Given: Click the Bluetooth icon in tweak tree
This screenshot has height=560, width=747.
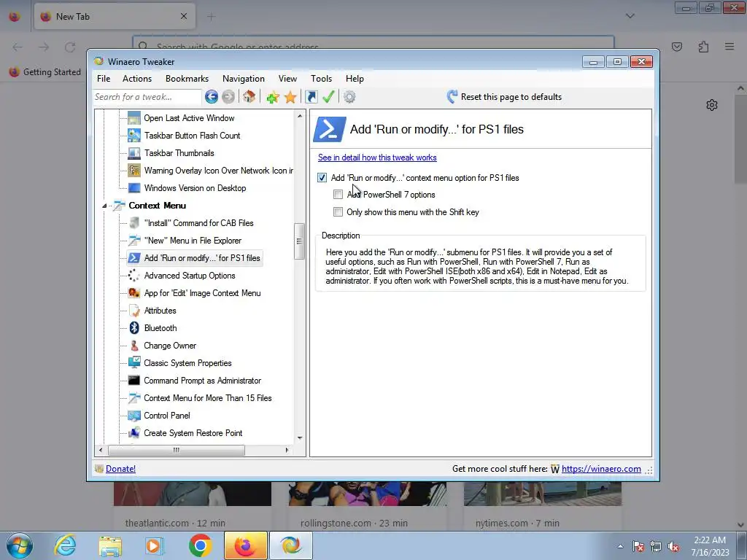Looking at the screenshot, I should click(134, 328).
